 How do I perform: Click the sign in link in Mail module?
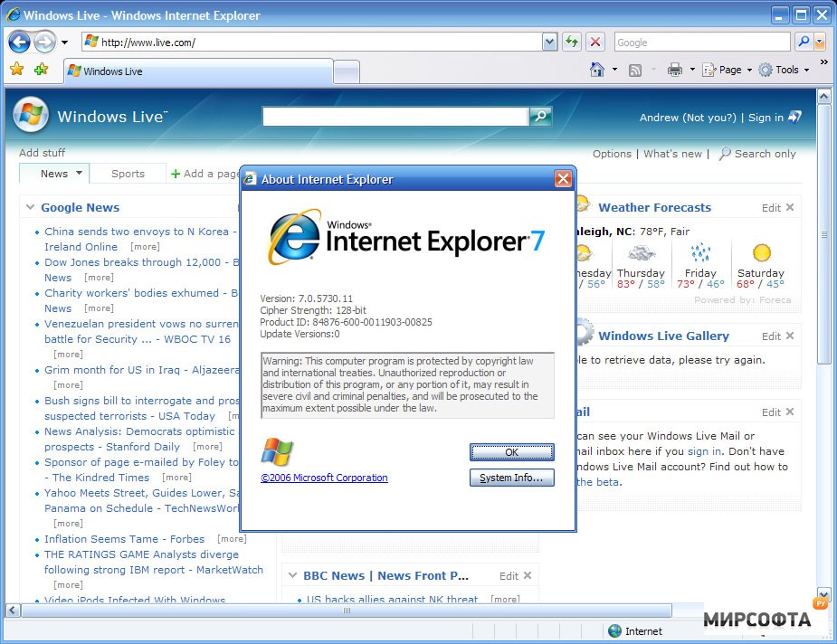(704, 451)
